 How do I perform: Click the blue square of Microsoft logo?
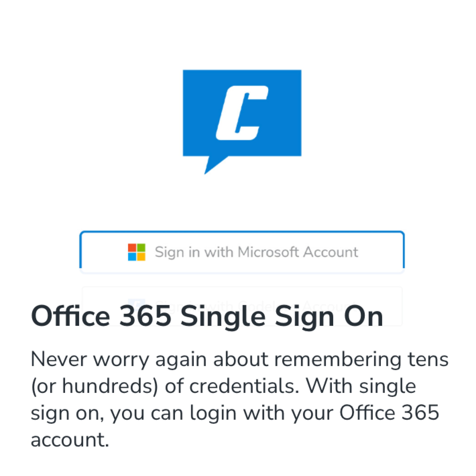tap(132, 257)
